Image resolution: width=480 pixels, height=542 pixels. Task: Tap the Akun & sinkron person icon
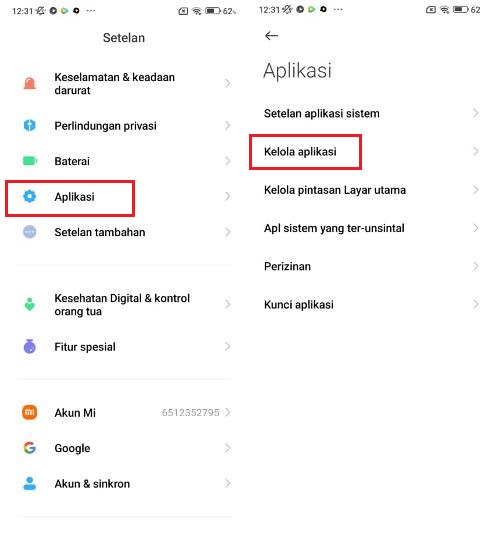(x=30, y=484)
